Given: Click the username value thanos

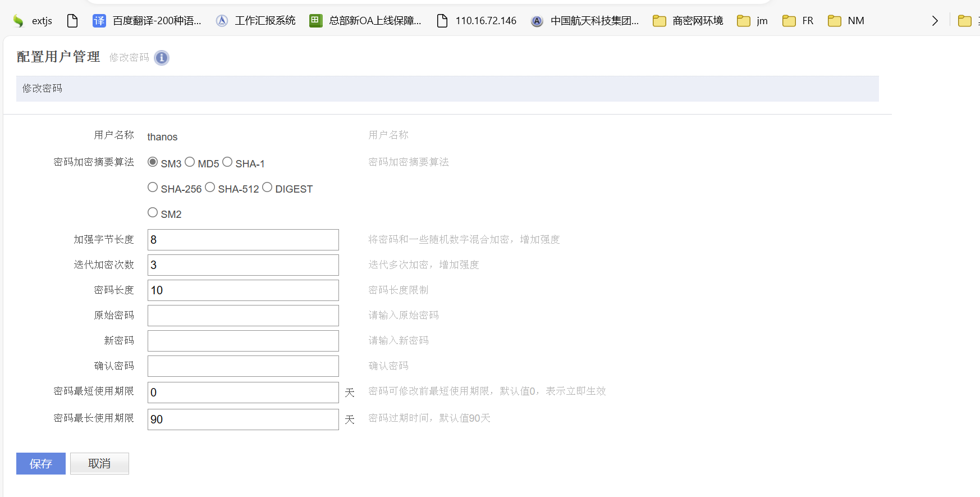Looking at the screenshot, I should coord(162,137).
